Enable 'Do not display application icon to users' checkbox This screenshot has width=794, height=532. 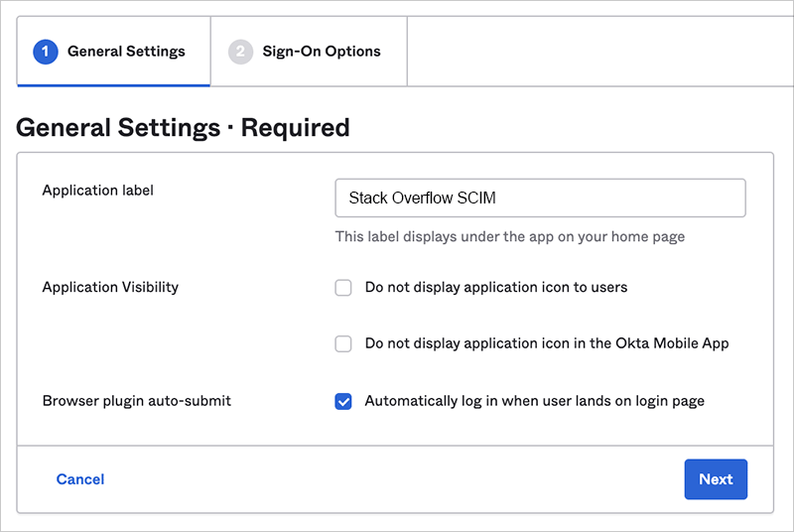(343, 288)
